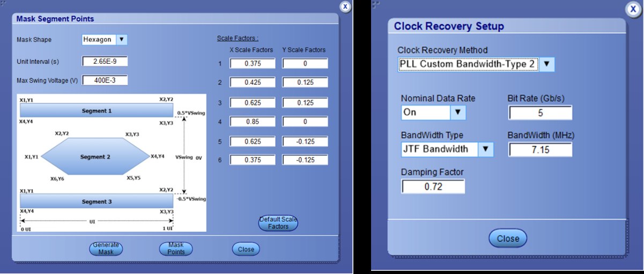644x274 pixels.
Task: Click the BandWidth (MHz) value field
Action: pos(540,149)
